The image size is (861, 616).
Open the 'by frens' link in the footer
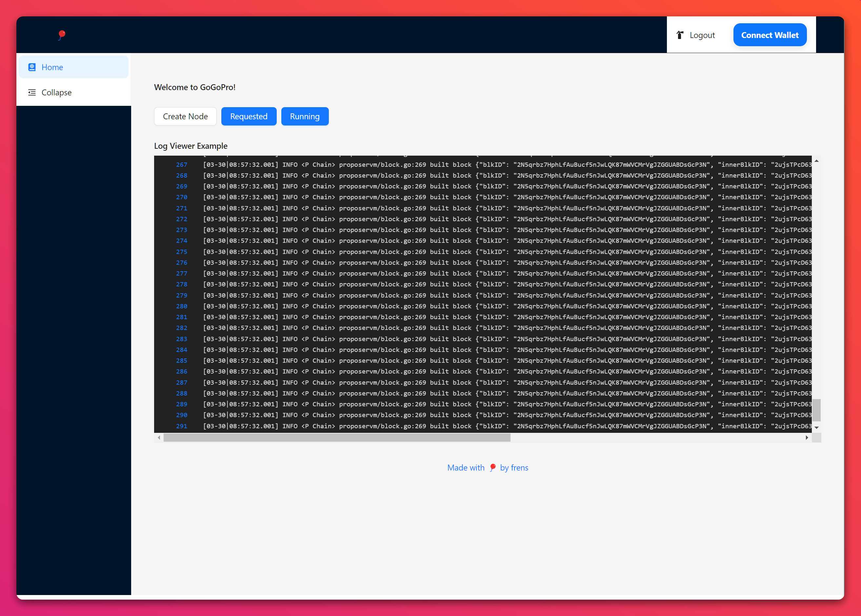[514, 467]
